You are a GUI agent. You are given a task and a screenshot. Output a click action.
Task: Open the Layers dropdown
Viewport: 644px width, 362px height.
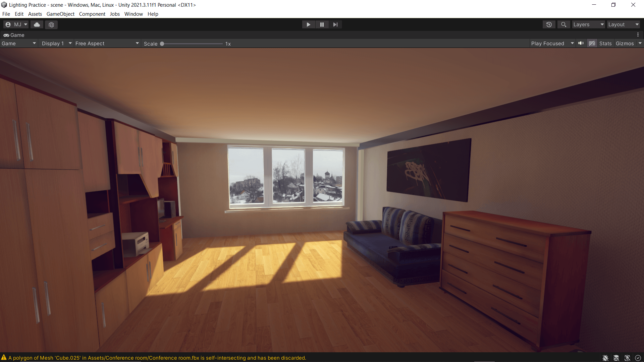click(x=588, y=24)
